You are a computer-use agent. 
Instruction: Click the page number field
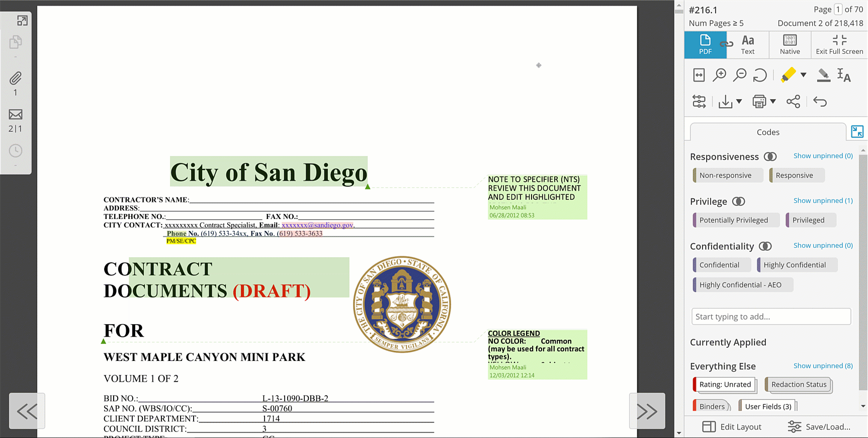(x=838, y=10)
